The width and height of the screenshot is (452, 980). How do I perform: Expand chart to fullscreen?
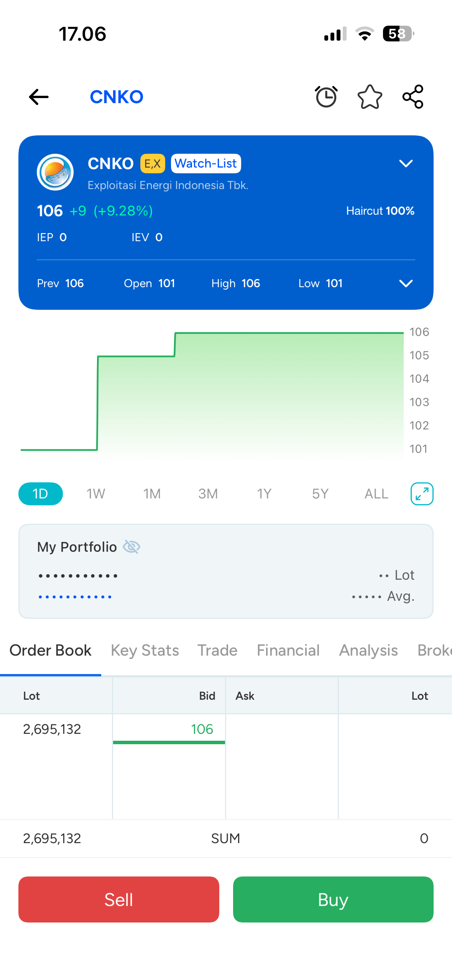click(x=422, y=494)
